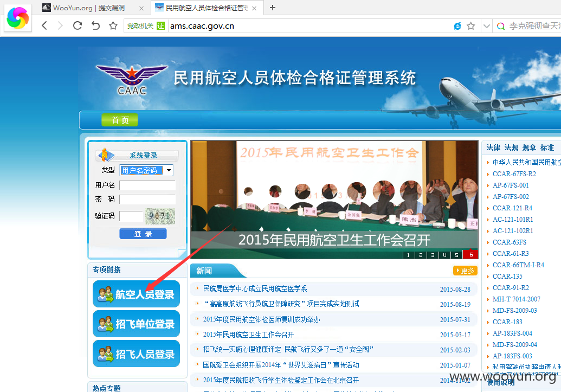Open the CCAR-67FS-R2 link
The height and width of the screenshot is (392, 561).
coord(514,174)
